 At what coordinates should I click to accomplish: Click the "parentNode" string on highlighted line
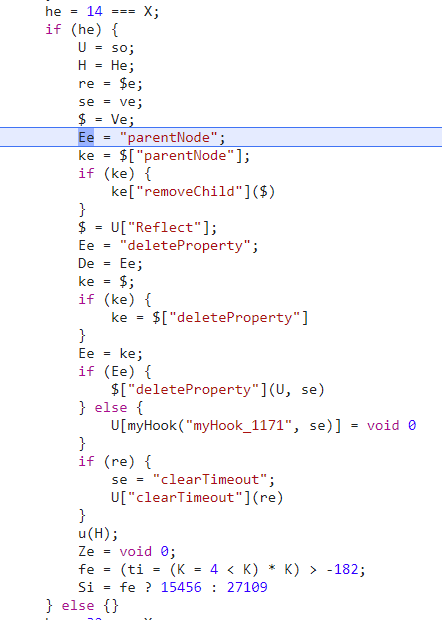[169, 138]
